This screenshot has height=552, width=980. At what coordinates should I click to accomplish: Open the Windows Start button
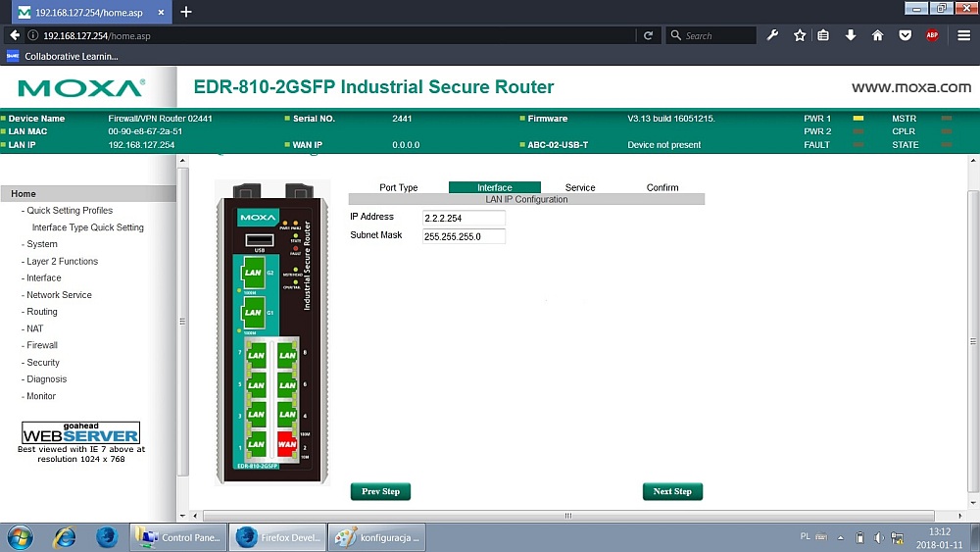click(x=20, y=537)
